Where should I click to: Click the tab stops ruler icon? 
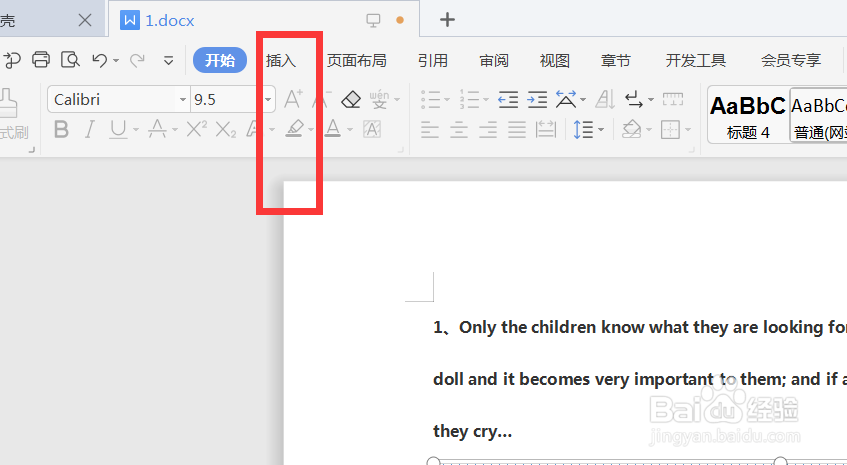pyautogui.click(x=673, y=99)
